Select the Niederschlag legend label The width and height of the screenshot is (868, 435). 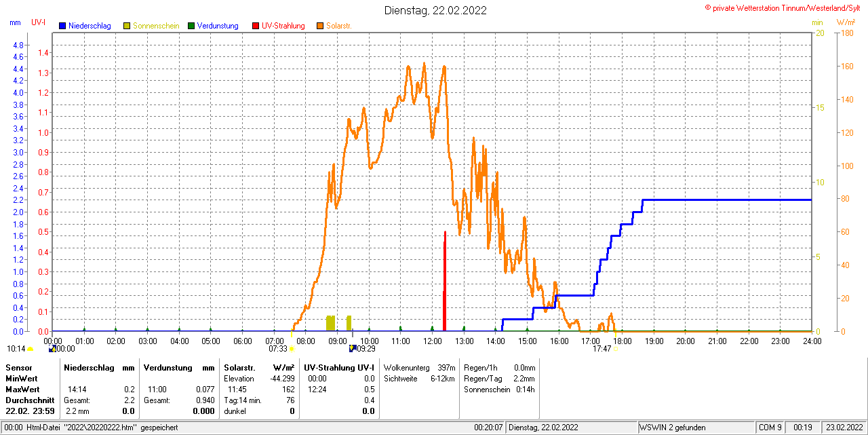(x=89, y=26)
